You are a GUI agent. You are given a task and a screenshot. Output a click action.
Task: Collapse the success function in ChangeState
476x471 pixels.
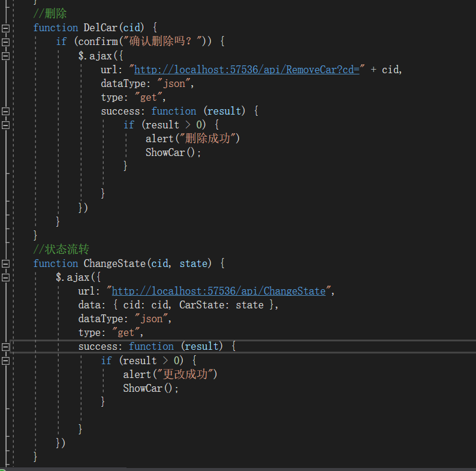(x=6, y=347)
